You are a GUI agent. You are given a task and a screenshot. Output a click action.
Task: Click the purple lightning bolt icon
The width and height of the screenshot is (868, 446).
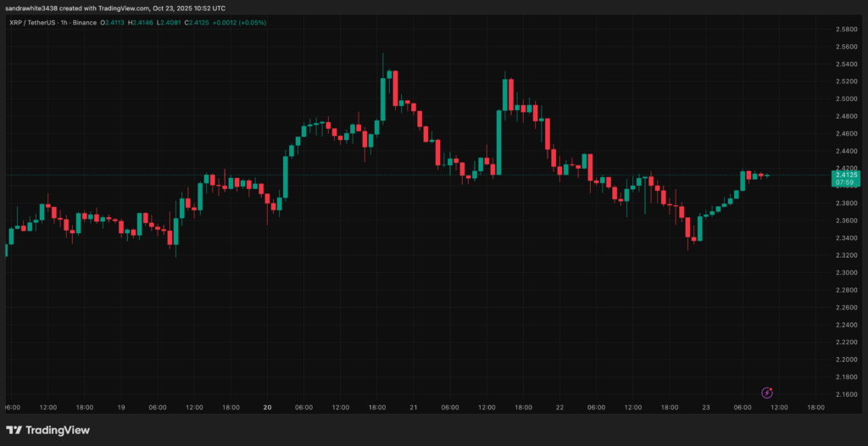point(766,393)
